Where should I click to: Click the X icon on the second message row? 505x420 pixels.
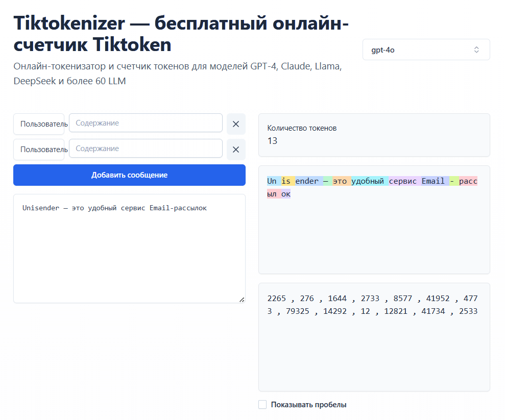235,149
